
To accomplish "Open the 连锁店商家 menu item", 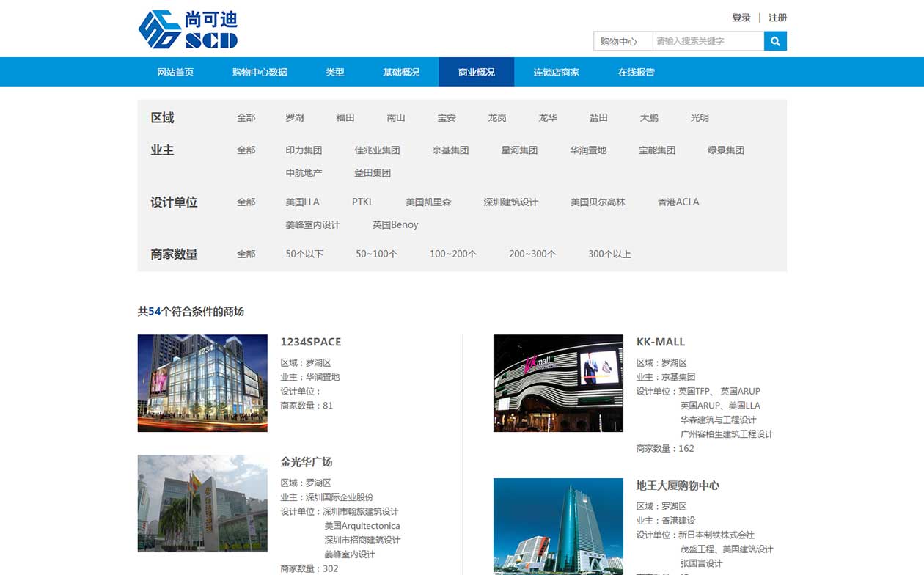I will (x=556, y=72).
